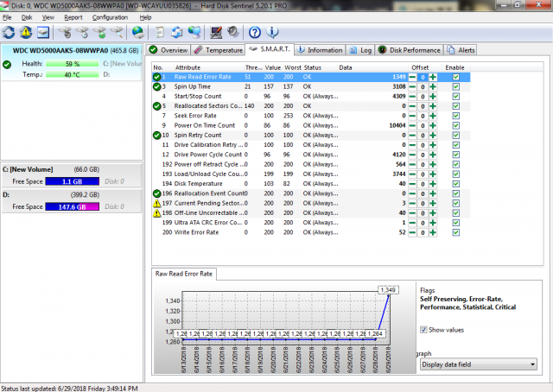Disable the Enable checkbox for Disk Temperature
The width and height of the screenshot is (553, 392).
[x=455, y=183]
